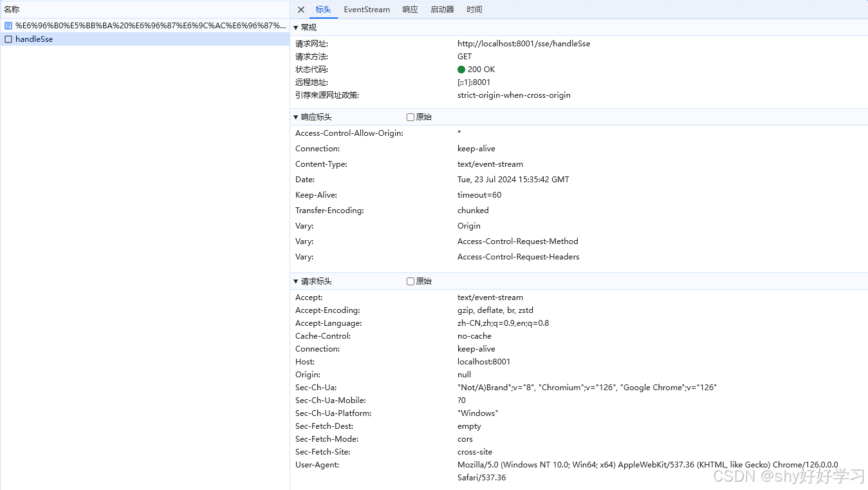Image resolution: width=868 pixels, height=490 pixels.
Task: Click the green 200 OK status dot
Action: (461, 70)
